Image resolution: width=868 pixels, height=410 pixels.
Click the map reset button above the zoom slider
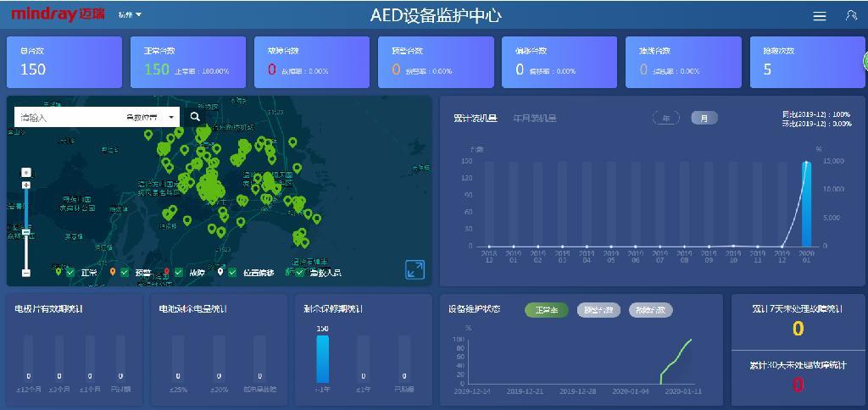[26, 172]
